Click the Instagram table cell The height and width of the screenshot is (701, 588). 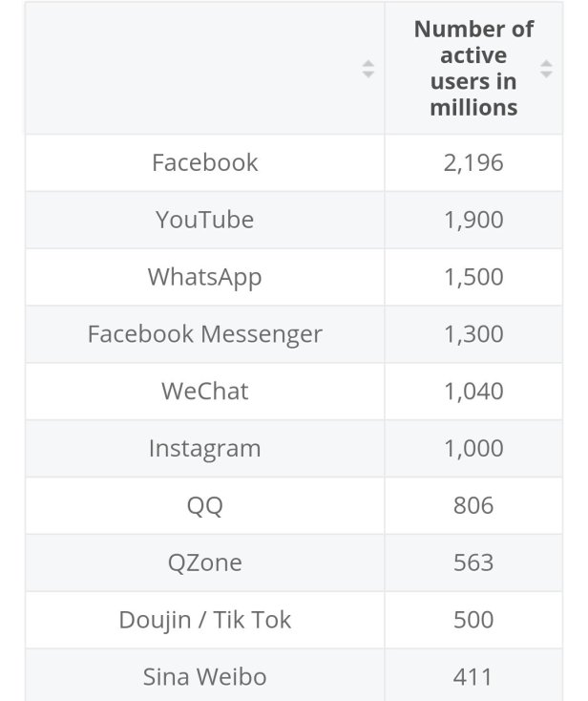pyautogui.click(x=204, y=449)
